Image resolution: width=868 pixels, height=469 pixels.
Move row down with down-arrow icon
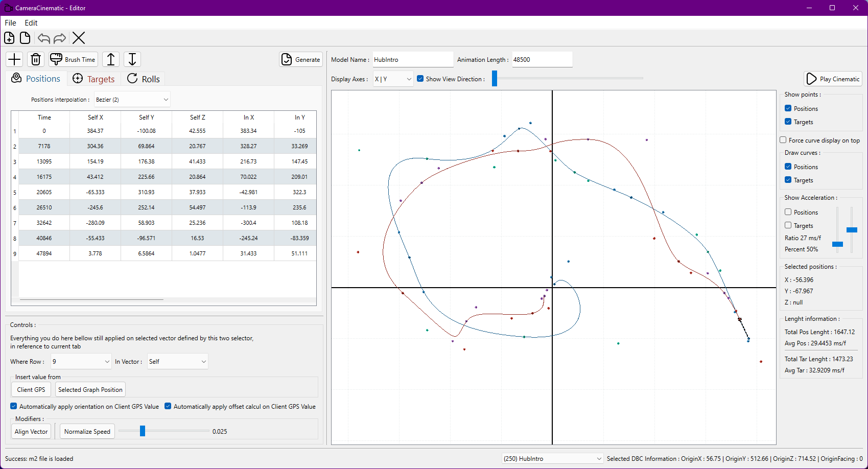pyautogui.click(x=132, y=59)
